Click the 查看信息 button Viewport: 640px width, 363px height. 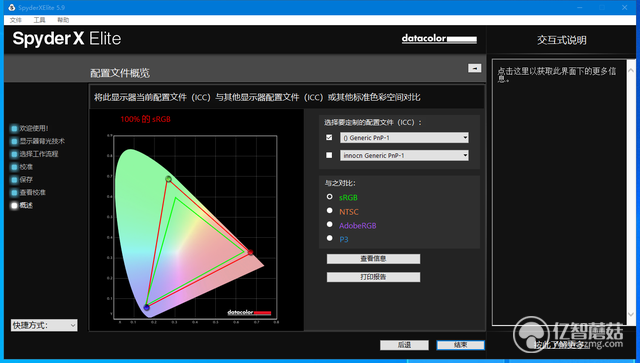[373, 259]
